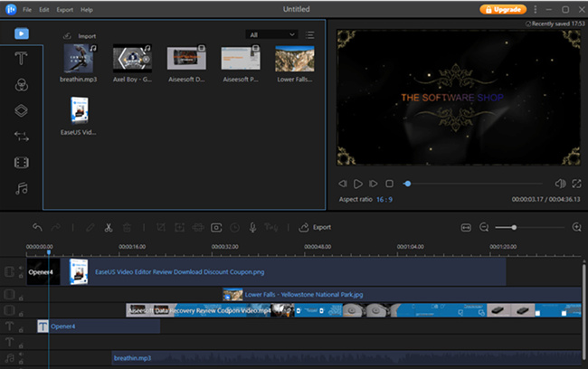
Task: Open the File menu
Action: pos(27,10)
